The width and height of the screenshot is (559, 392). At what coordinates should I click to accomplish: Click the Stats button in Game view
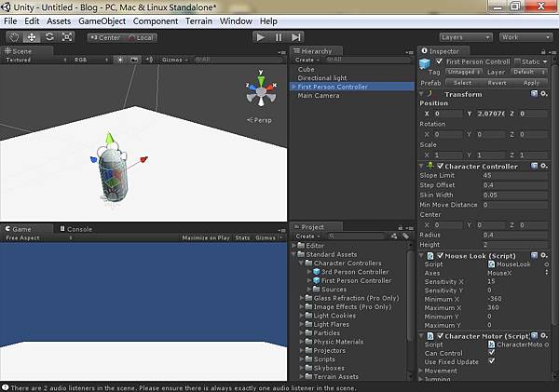coord(242,237)
